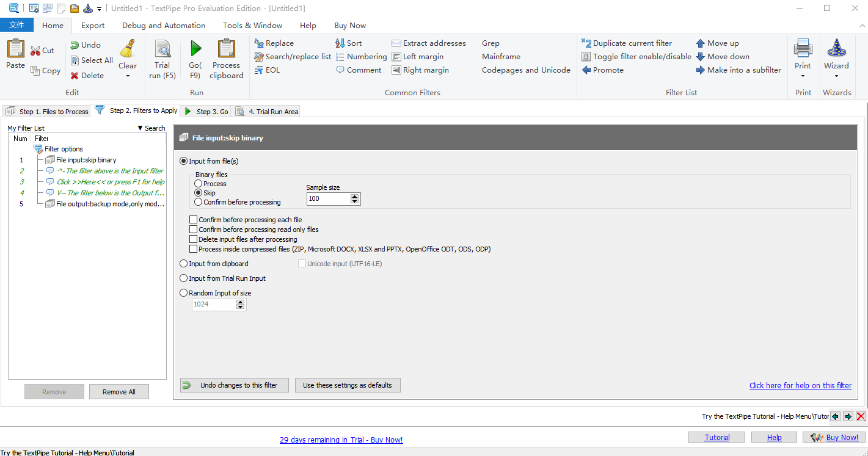
Task: Open the Wizard hat icon
Action: 836,49
